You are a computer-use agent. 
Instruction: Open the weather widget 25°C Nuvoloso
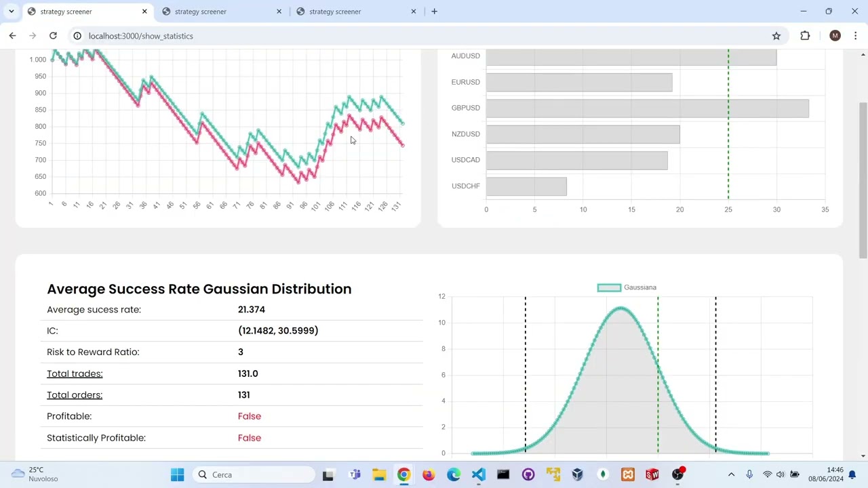pos(35,474)
